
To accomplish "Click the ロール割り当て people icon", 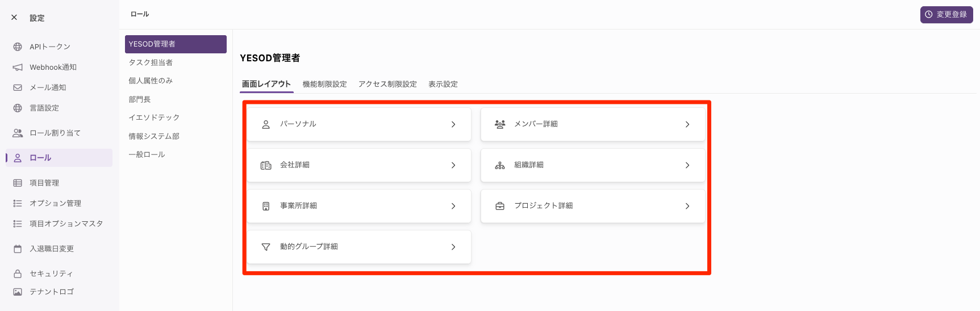I will point(18,133).
